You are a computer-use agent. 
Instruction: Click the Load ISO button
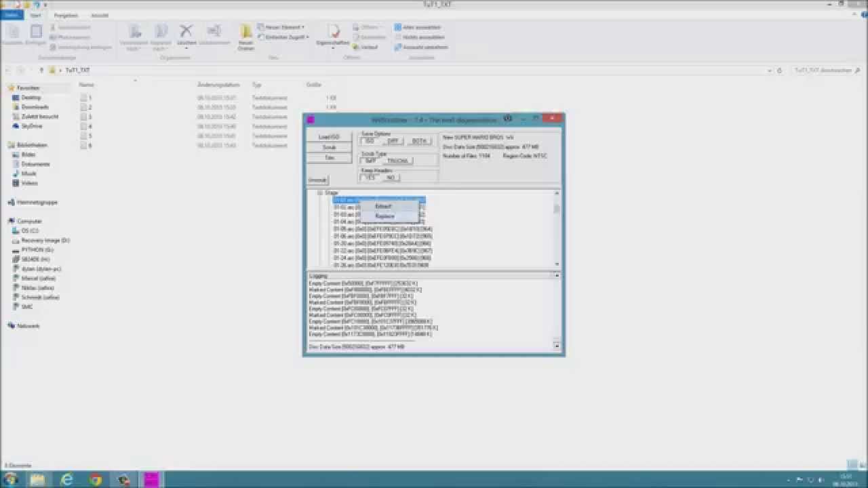(x=329, y=137)
